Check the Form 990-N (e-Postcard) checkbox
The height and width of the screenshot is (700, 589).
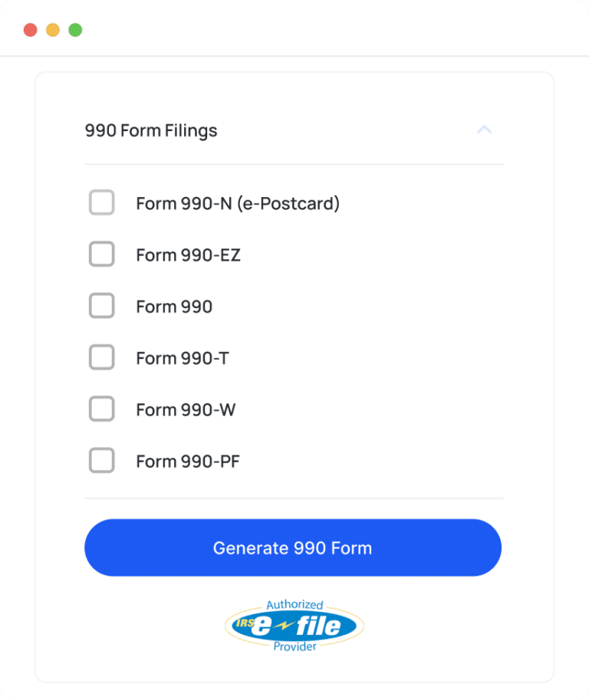pyautogui.click(x=102, y=203)
